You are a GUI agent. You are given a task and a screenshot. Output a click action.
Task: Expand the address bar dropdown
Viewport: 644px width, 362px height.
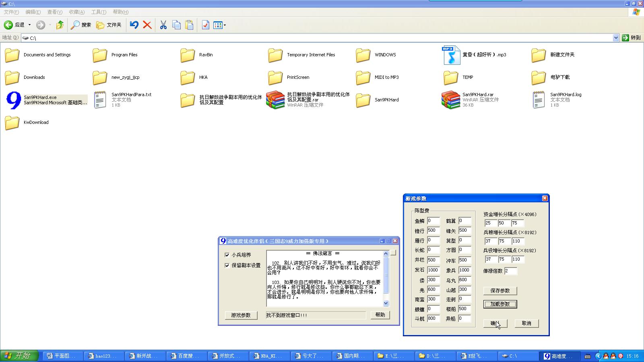(x=615, y=38)
